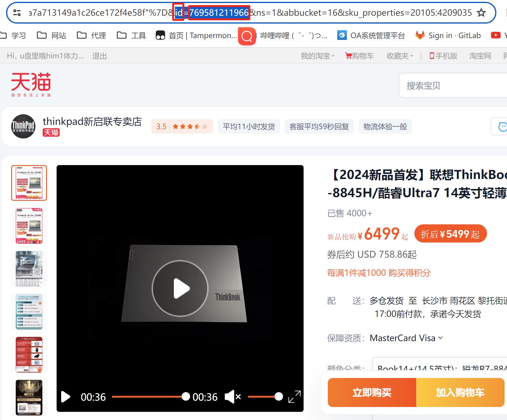This screenshot has height=420, width=507.
Task: Select the second thumbnail showing 5499 price
Action: [29, 226]
